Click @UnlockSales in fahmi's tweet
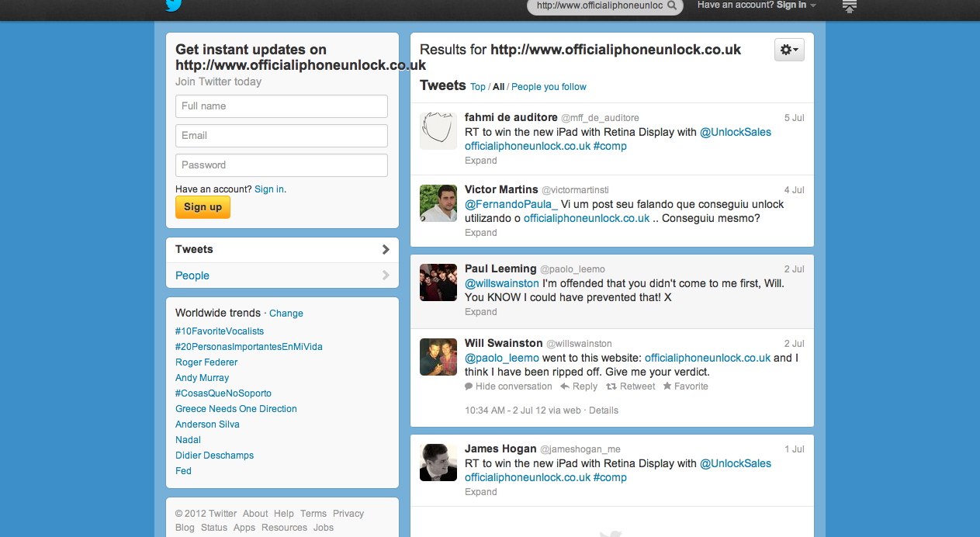The image size is (980, 537). [736, 132]
